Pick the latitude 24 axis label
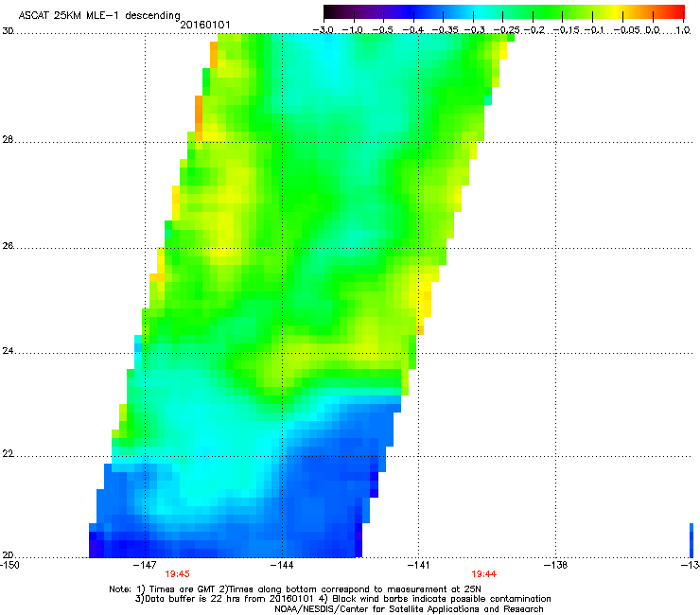 click(8, 351)
